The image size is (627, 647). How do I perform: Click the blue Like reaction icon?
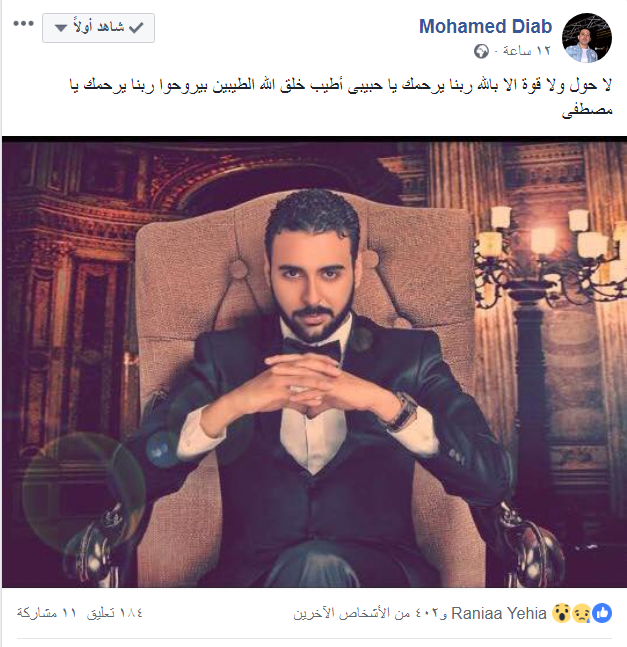tap(602, 613)
